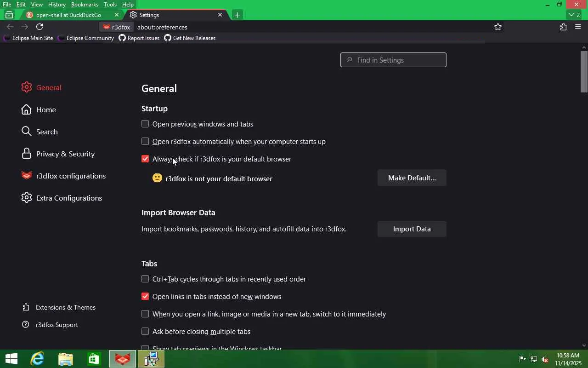Screen dimensions: 588x368
Task: Open the Extensions puzzle-piece menu
Action: tap(563, 27)
